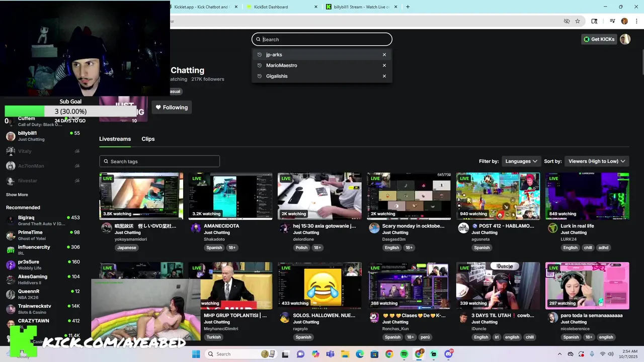Remove MarioMaestro from recent searches

[384, 65]
